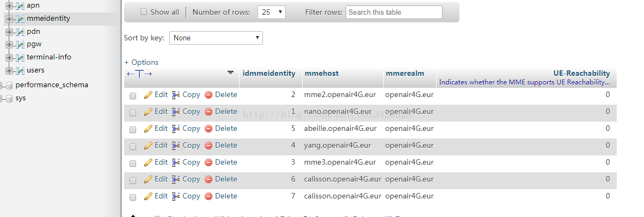Tick the checkbox for row with id 7
Screen dimensions: 644x217
click(133, 197)
